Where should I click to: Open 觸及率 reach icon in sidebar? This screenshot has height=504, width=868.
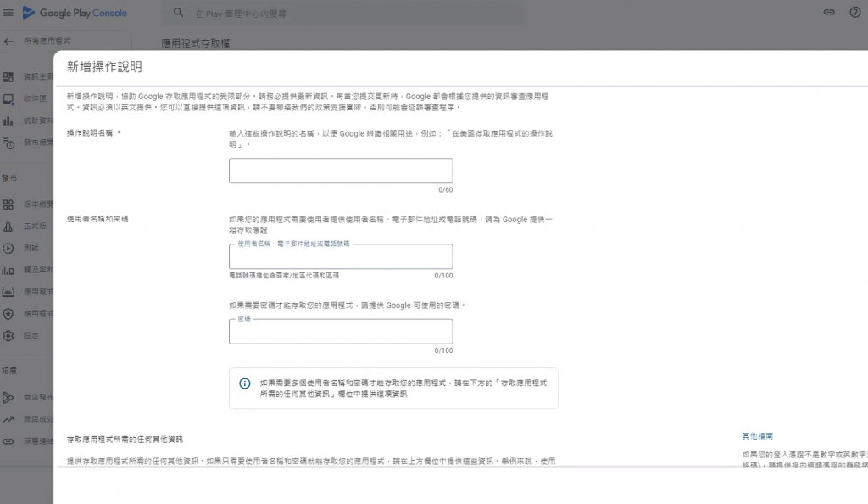point(8,271)
